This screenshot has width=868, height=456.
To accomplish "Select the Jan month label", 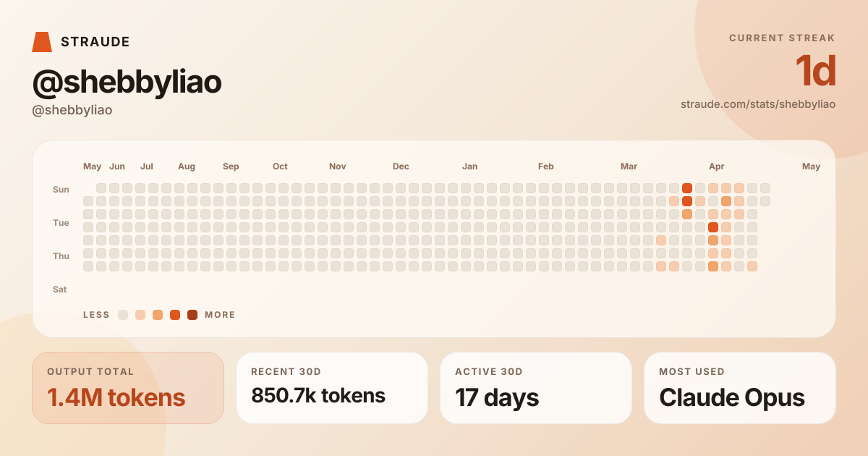I will 469,166.
